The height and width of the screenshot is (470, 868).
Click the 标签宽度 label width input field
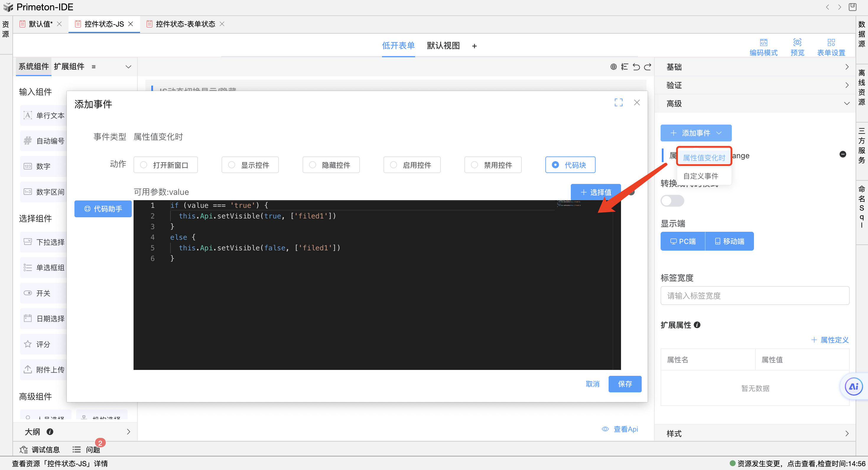coord(755,296)
